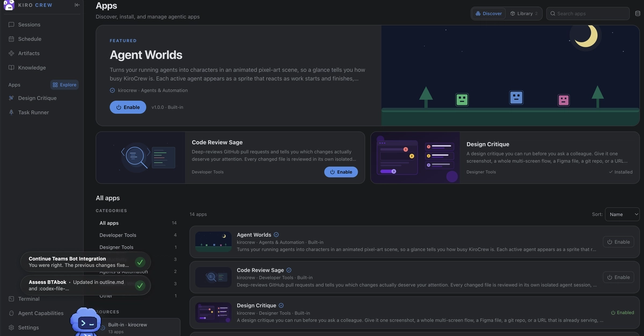
Task: Open Continue Teams Bot Integration notification
Action: point(86,262)
